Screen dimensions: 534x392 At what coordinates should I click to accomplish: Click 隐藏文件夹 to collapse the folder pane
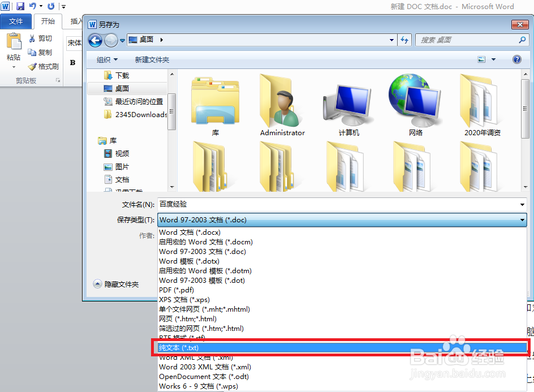pyautogui.click(x=116, y=284)
